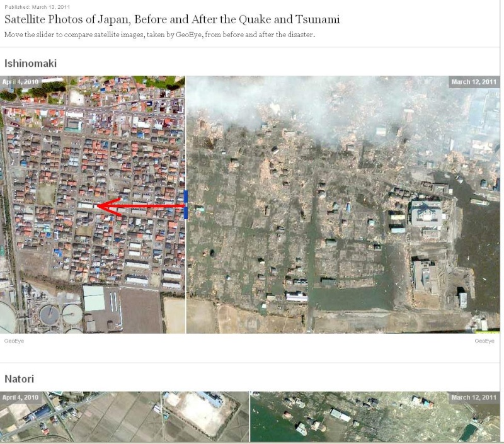
Task: Click the Natori before satellite image
Action: pyautogui.click(x=124, y=417)
